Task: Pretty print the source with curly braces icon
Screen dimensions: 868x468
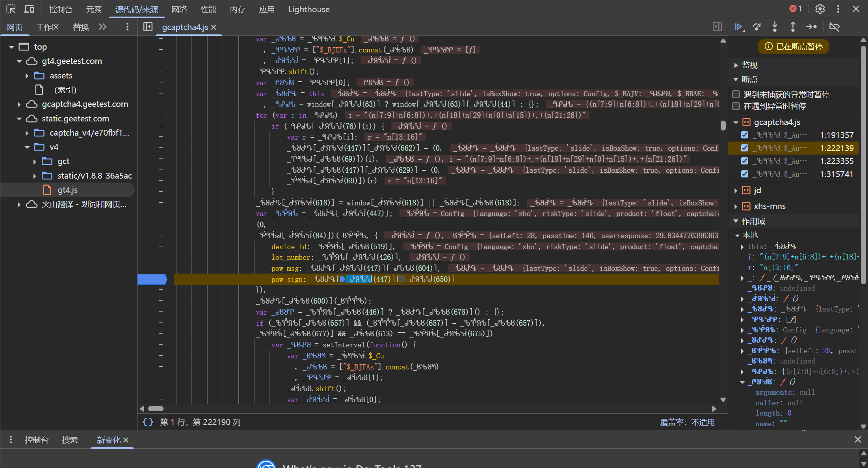Action: [148, 422]
